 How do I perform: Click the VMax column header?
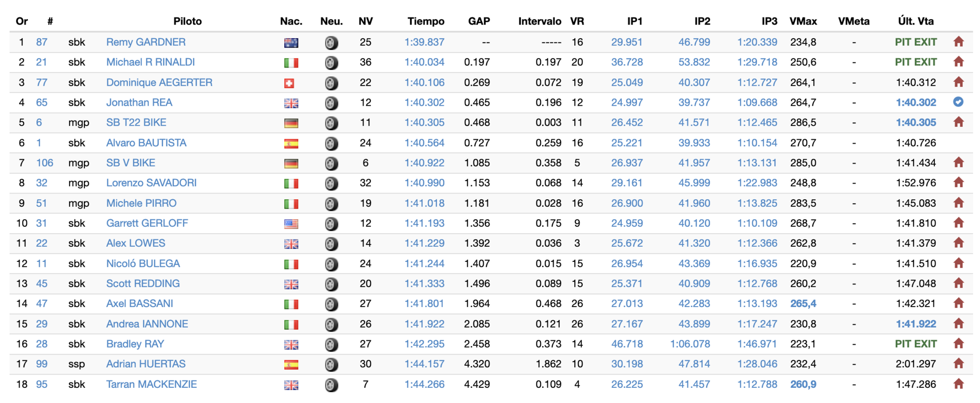[x=803, y=21]
